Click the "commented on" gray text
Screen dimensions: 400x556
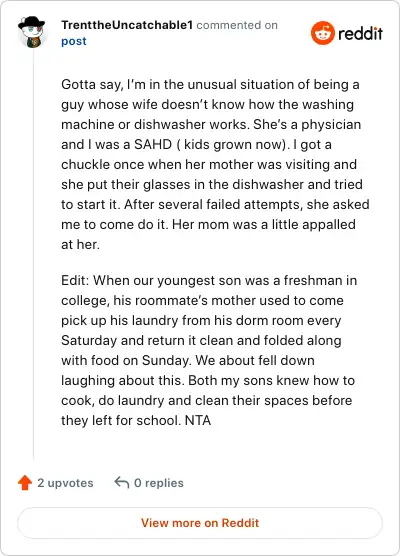[237, 25]
